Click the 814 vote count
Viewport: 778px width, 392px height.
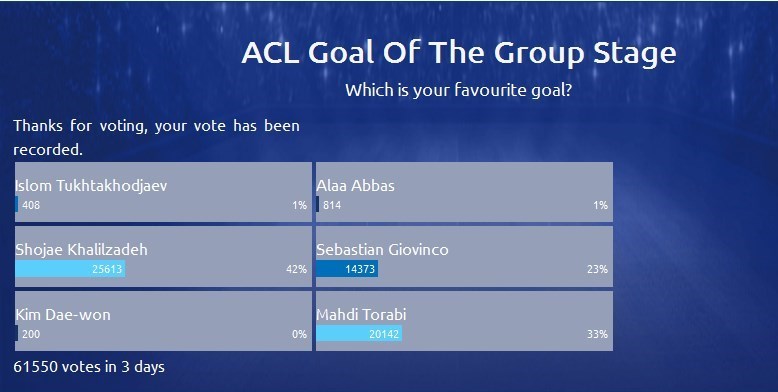[x=332, y=205]
